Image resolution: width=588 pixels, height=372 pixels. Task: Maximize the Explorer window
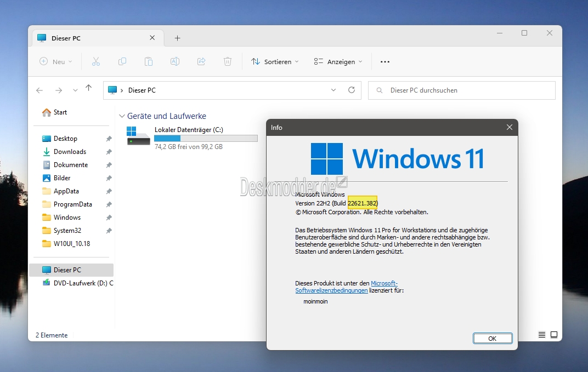pos(524,33)
